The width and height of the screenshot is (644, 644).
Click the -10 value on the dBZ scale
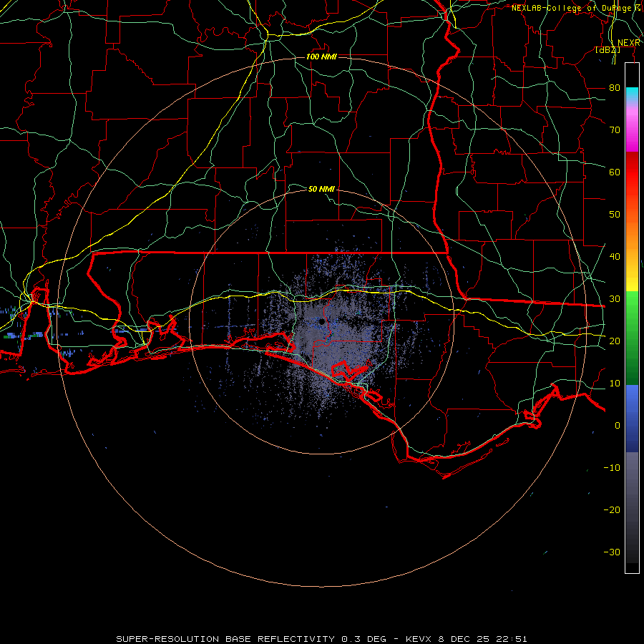tap(612, 468)
